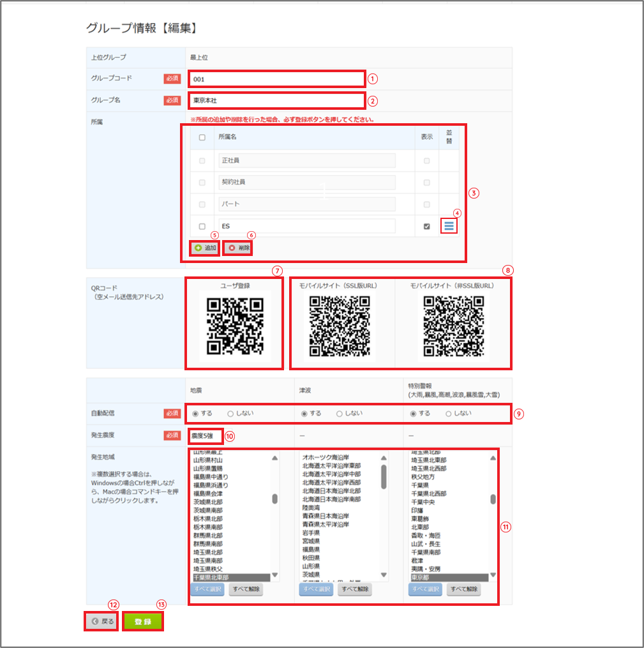Select 茨城県南部 in the 地震 region list
Screen dimensions: 644x648
click(208, 510)
